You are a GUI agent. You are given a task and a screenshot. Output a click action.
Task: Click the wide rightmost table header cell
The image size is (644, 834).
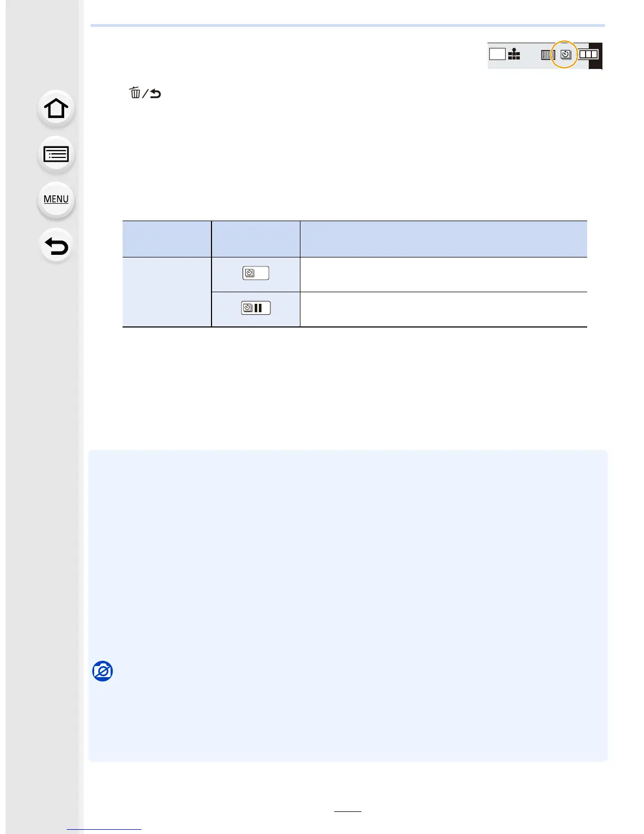pyautogui.click(x=443, y=239)
